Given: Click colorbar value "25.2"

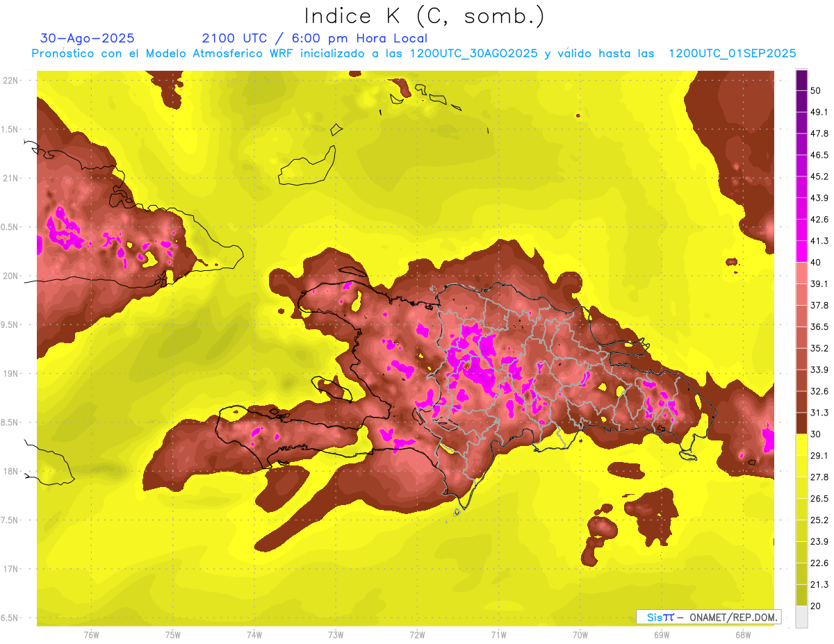Looking at the screenshot, I should click(x=819, y=520).
